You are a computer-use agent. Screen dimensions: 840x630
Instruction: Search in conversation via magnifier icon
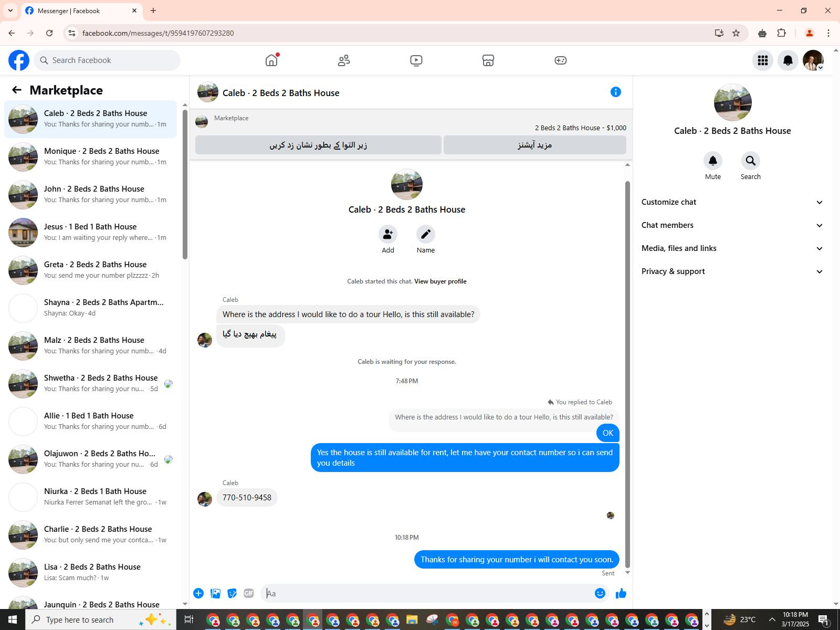pos(751,161)
